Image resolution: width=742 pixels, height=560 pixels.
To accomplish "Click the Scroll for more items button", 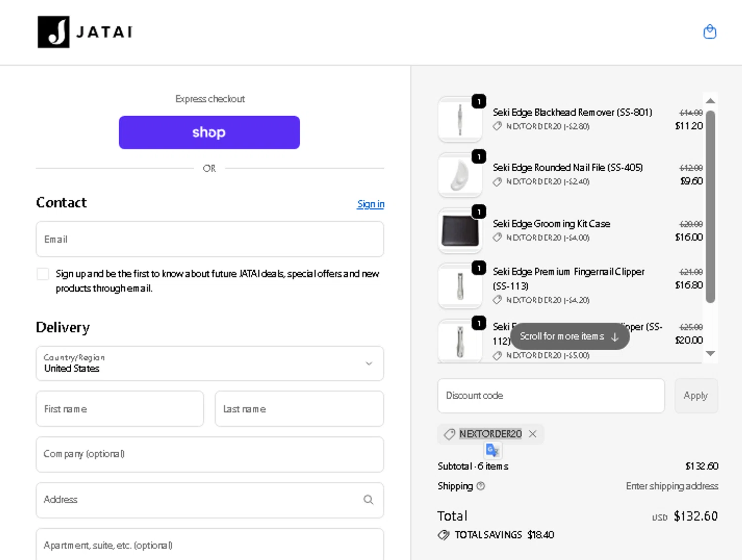I will pyautogui.click(x=570, y=336).
